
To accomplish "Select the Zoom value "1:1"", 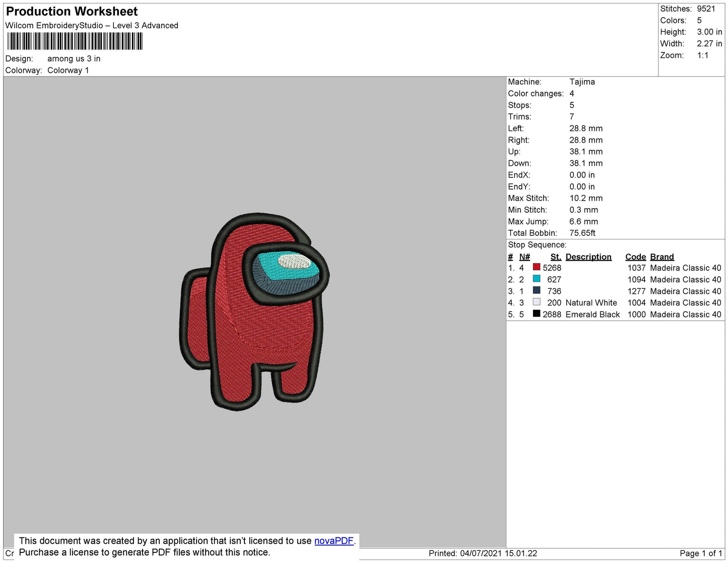I will coord(703,55).
